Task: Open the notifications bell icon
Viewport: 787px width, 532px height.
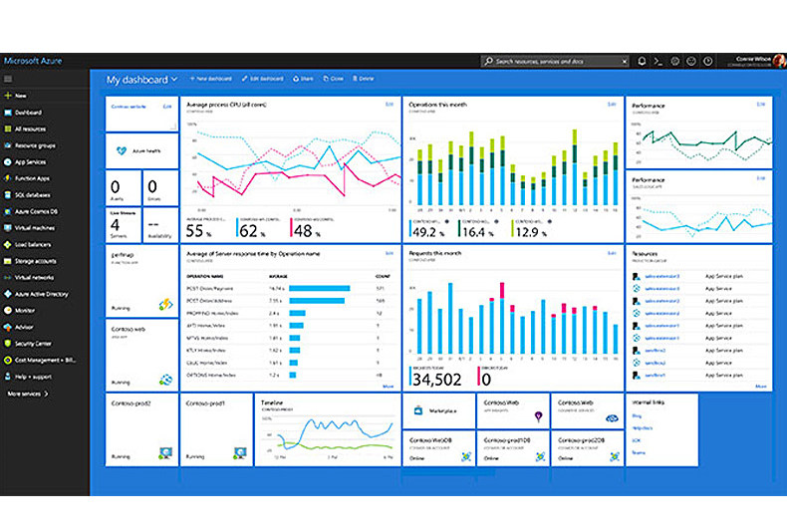Action: tap(642, 61)
